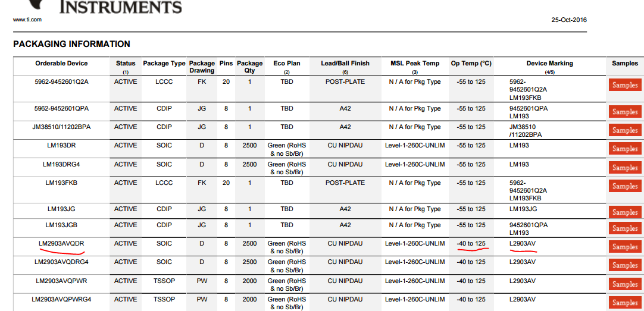Click A42 finish in LM193JG row
Image resolution: width=644 pixels, height=311 pixels.
click(x=345, y=209)
